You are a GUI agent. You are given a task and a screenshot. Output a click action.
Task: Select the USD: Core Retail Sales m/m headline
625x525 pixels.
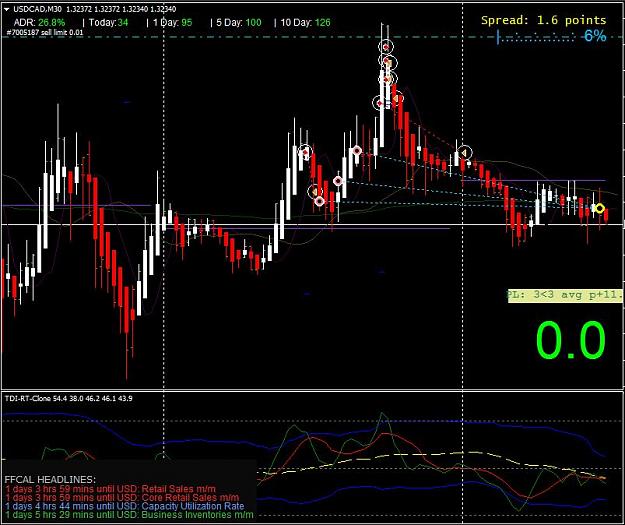tap(122, 497)
